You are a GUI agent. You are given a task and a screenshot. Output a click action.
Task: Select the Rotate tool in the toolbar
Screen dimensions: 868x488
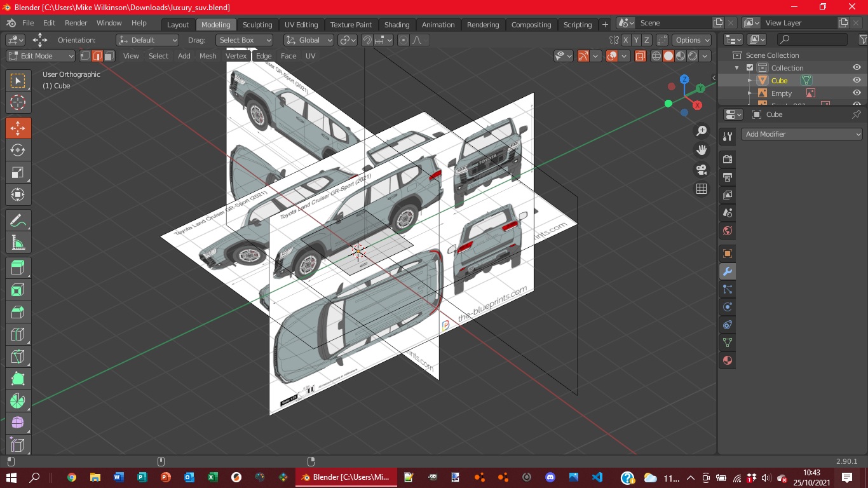pos(18,150)
